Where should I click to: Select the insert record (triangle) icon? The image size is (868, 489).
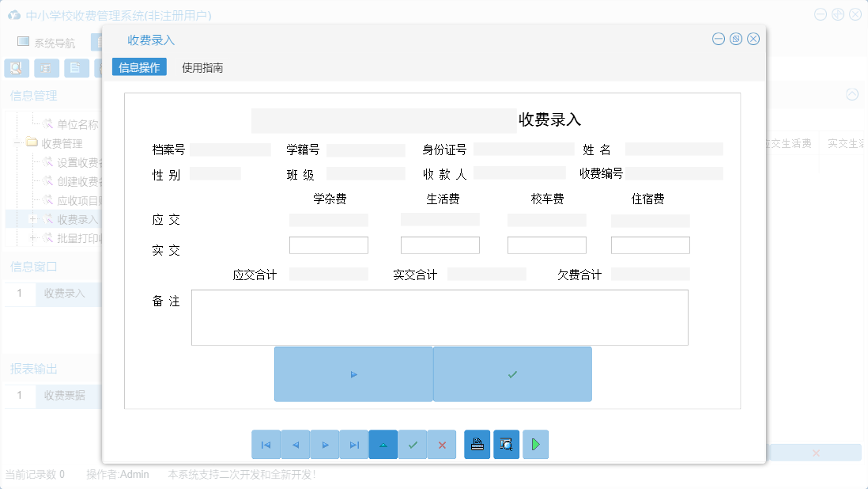pyautogui.click(x=383, y=444)
